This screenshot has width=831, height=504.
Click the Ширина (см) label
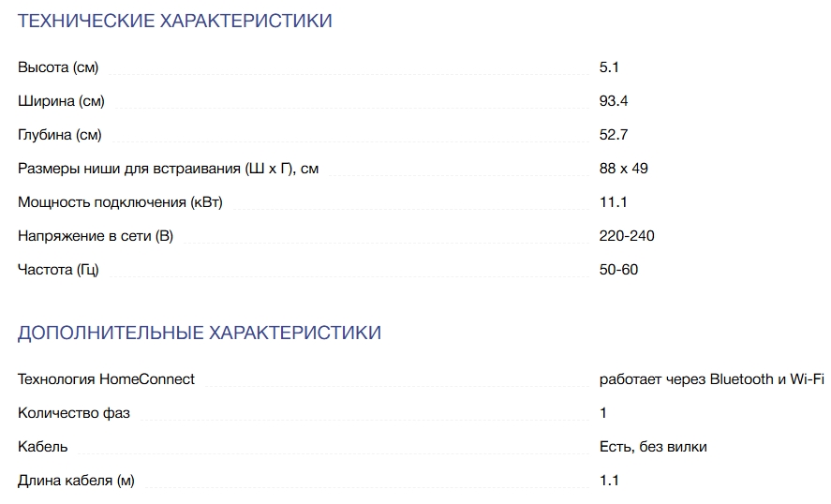(61, 101)
